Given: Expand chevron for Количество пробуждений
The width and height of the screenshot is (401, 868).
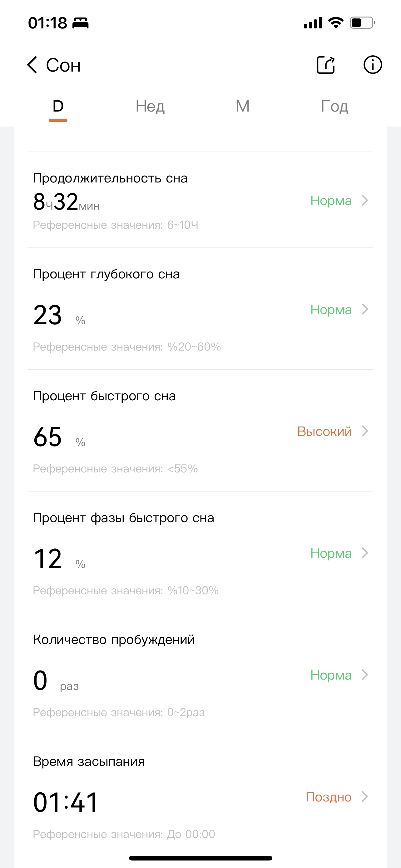Looking at the screenshot, I should (x=365, y=675).
